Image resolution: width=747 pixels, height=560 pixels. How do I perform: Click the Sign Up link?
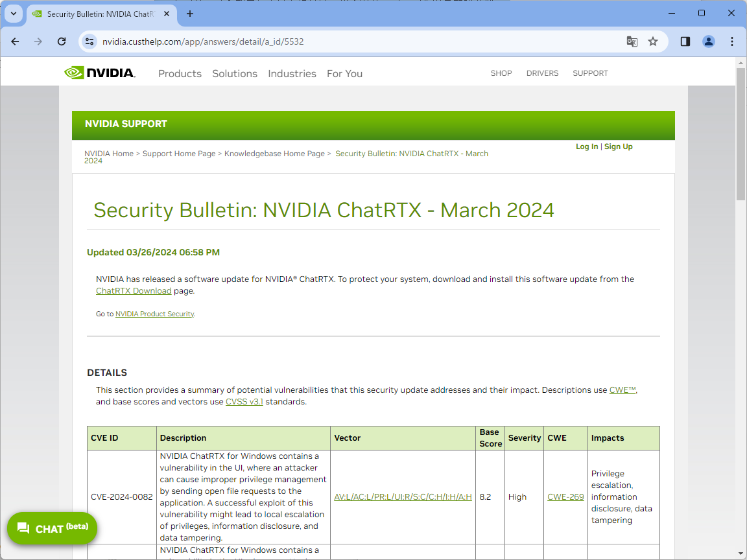tap(619, 146)
